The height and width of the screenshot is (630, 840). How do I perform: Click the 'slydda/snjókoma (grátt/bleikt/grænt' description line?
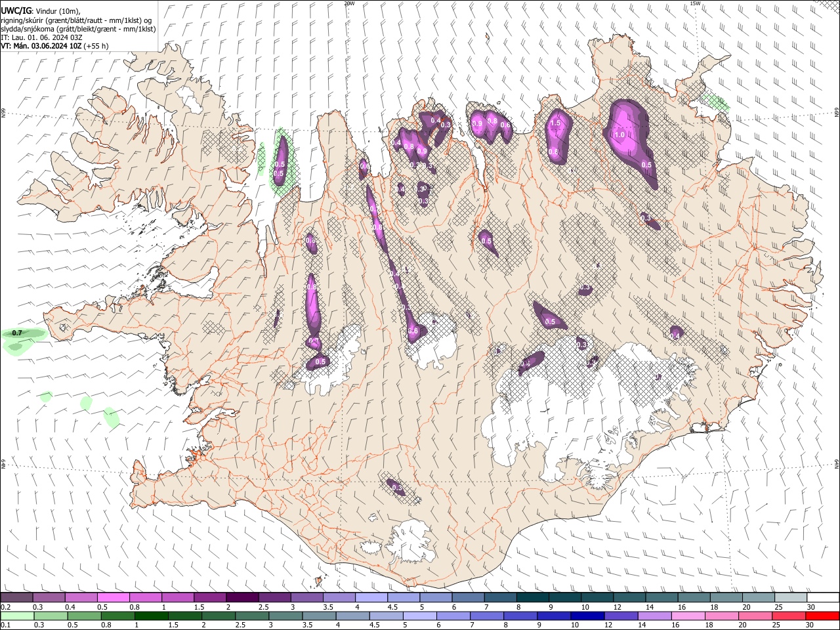pos(78,29)
